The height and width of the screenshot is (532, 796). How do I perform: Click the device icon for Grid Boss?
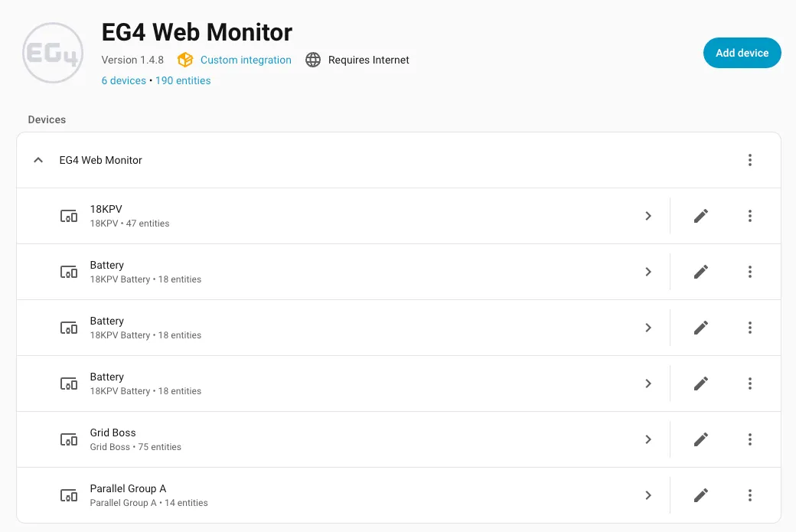click(x=69, y=439)
